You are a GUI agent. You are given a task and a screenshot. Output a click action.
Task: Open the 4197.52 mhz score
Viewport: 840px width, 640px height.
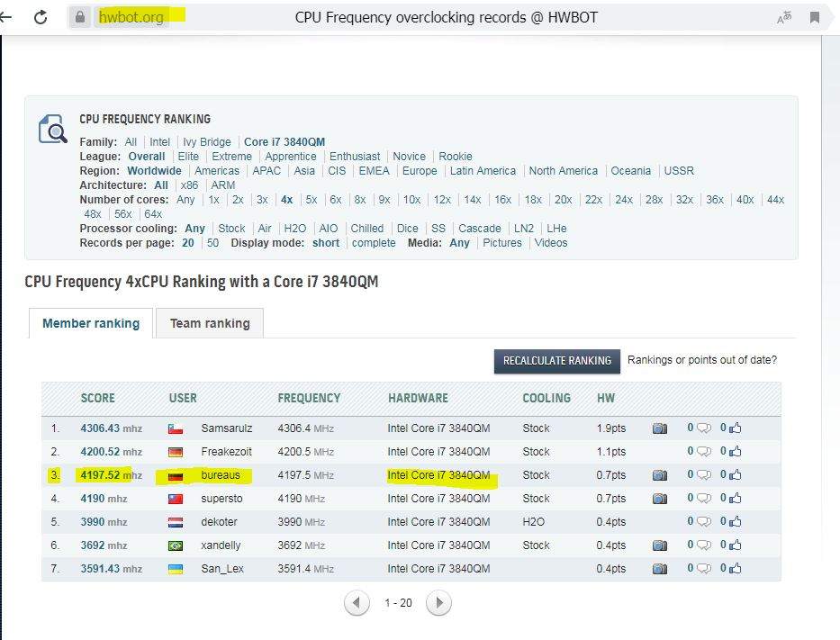(x=112, y=475)
